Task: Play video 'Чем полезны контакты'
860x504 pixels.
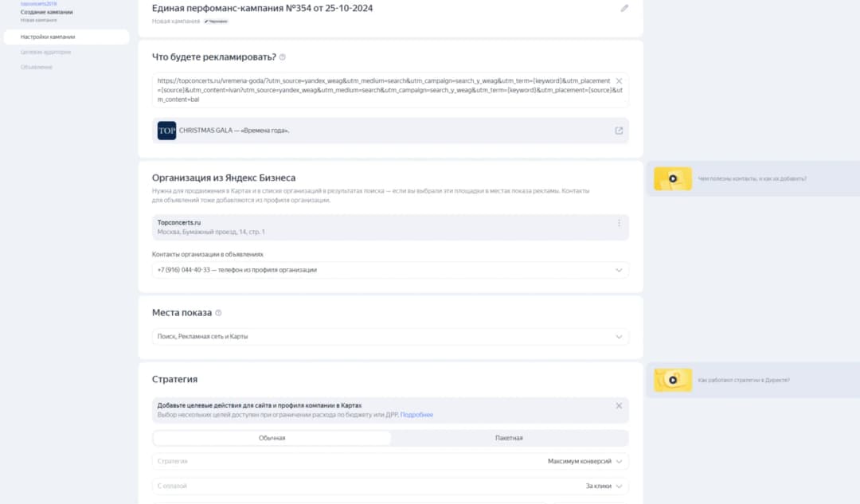Action: coord(672,179)
